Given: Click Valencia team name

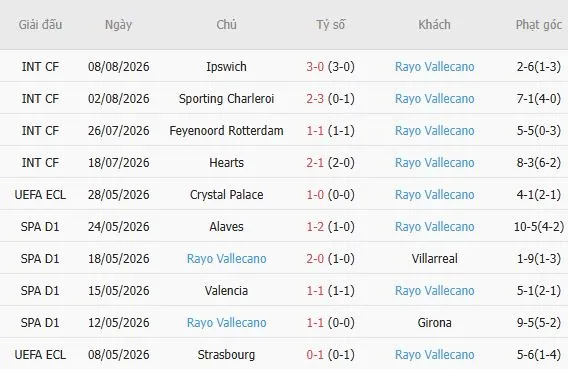Looking at the screenshot, I should point(226,290).
